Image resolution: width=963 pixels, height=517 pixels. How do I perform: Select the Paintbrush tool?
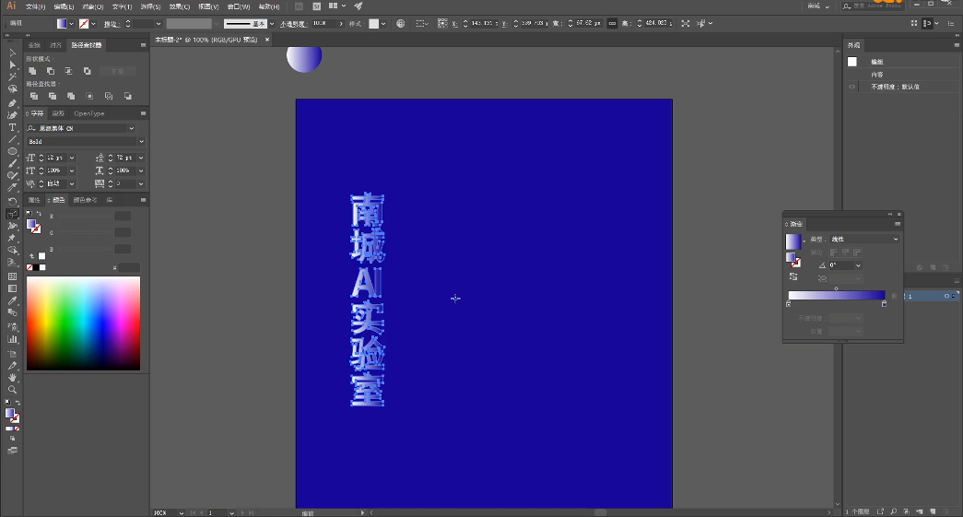click(12, 163)
